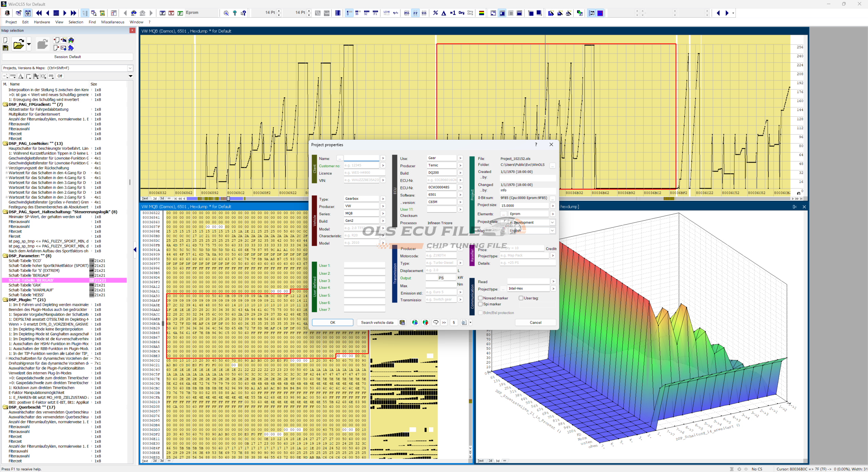Click the >> button in Project properties
The width and height of the screenshot is (868, 472).
pos(444,322)
